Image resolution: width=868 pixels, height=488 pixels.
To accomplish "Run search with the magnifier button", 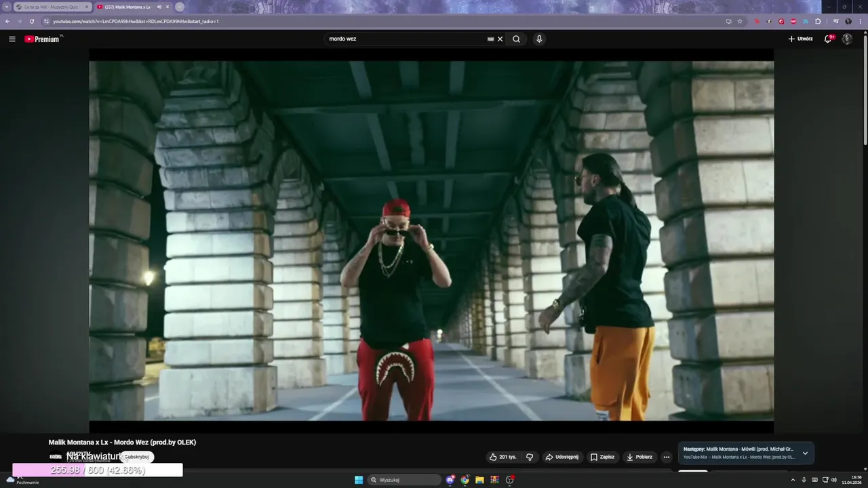I will coord(516,39).
